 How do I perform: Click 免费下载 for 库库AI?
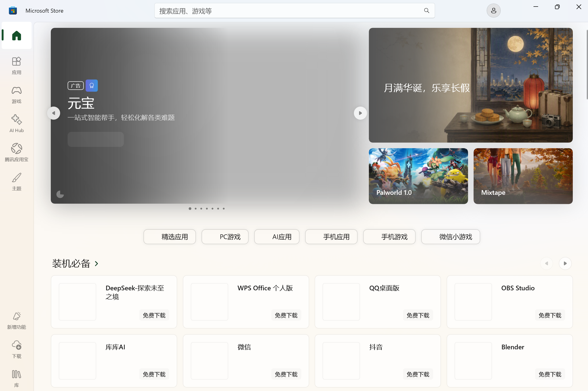click(x=154, y=374)
